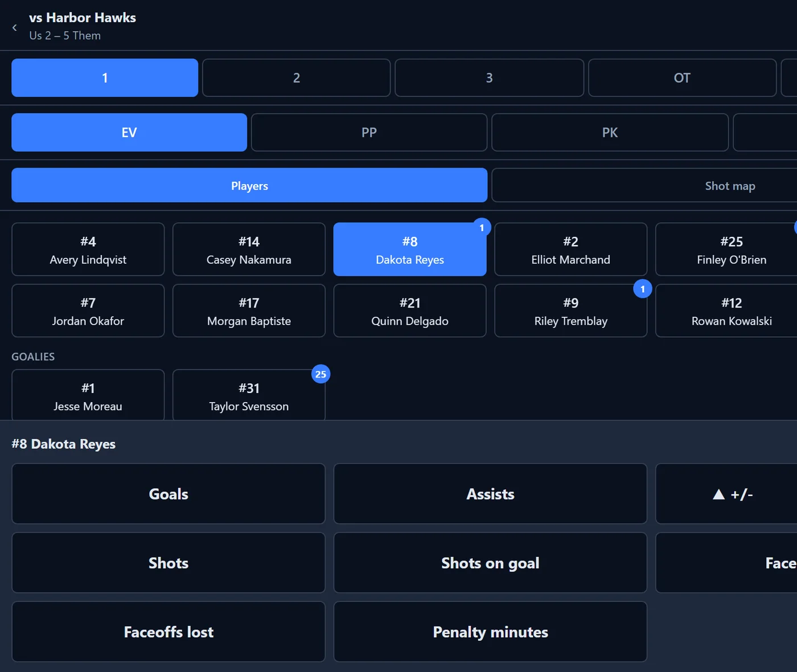797x672 pixels.
Task: Record a Goals stat for Dakota Reyes
Action: point(169,494)
